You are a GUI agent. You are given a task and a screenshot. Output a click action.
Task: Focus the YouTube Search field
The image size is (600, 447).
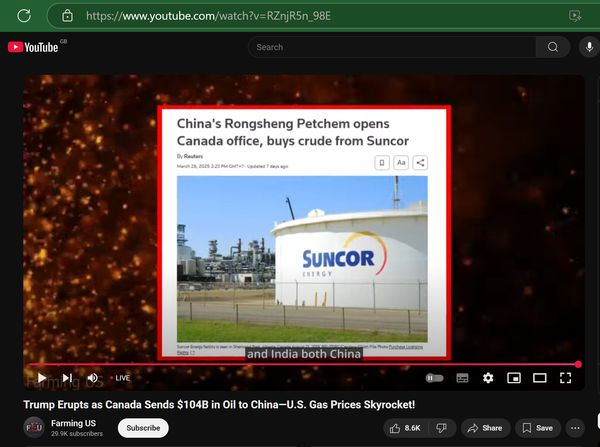pyautogui.click(x=392, y=47)
